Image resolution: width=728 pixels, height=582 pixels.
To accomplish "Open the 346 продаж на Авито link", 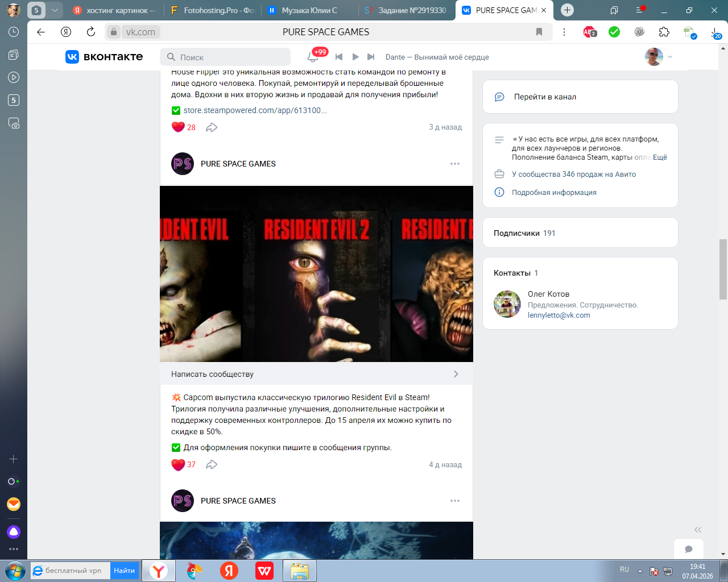I will 574,174.
